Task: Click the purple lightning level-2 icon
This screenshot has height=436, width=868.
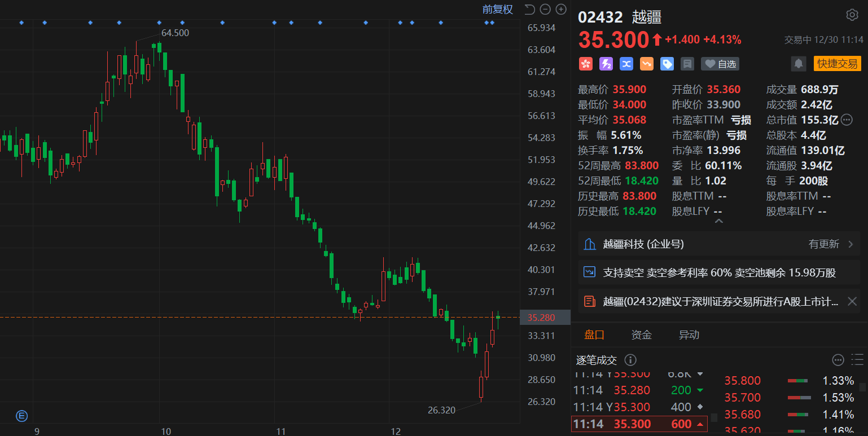Action: tap(606, 64)
